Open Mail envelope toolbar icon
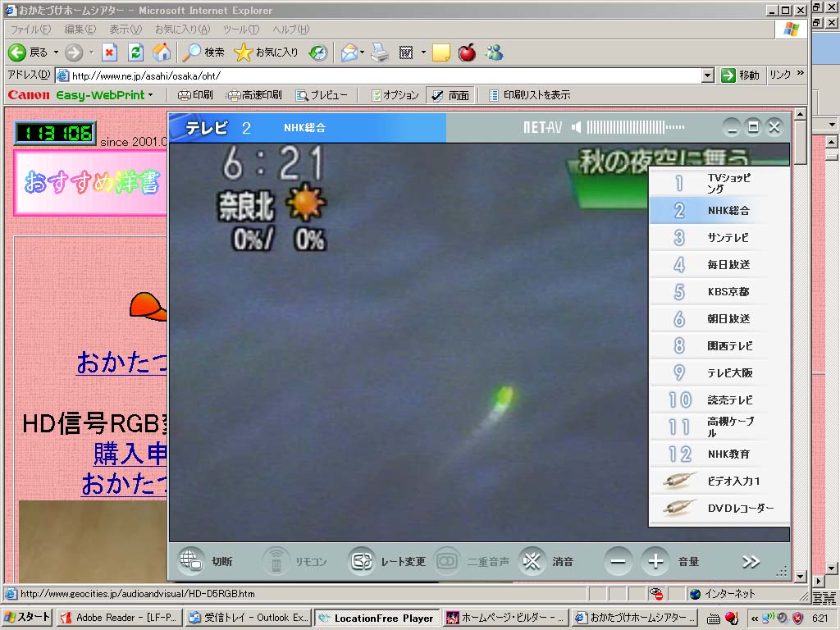 coord(349,52)
